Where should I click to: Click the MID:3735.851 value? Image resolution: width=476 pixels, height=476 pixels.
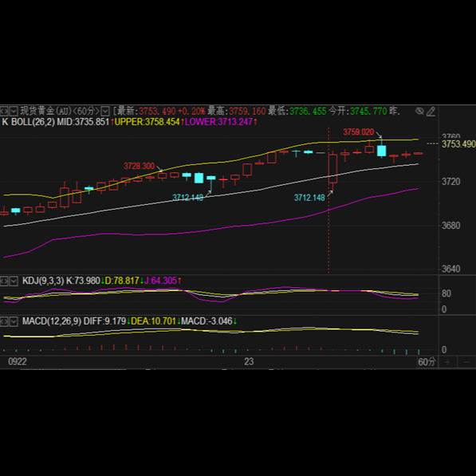83,122
